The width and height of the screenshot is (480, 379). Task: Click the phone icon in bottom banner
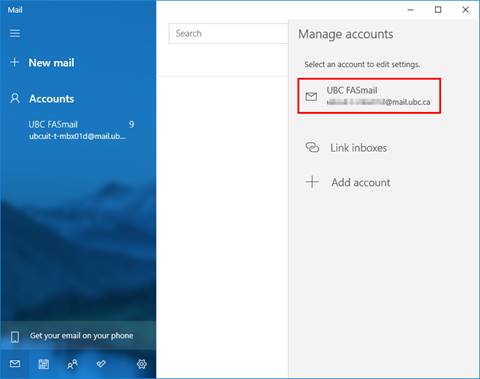click(15, 337)
